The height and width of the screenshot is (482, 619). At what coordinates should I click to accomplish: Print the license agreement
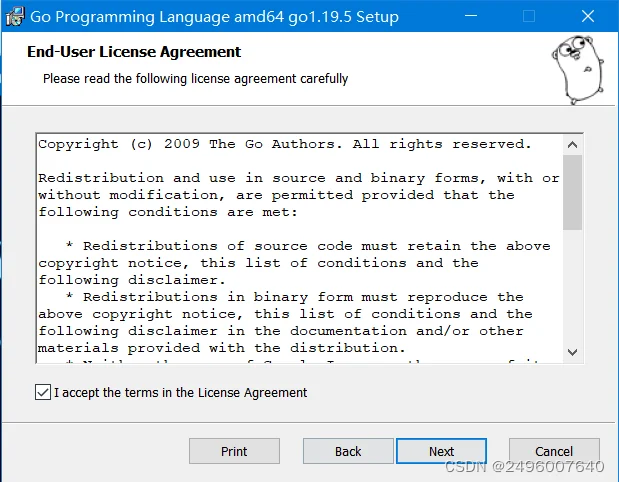pyautogui.click(x=234, y=451)
